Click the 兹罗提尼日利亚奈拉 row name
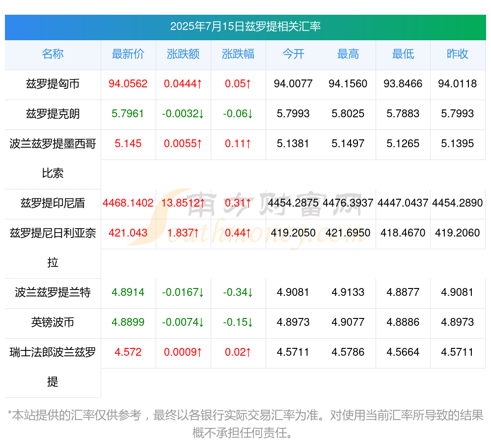The width and height of the screenshot is (491, 448). tap(53, 247)
